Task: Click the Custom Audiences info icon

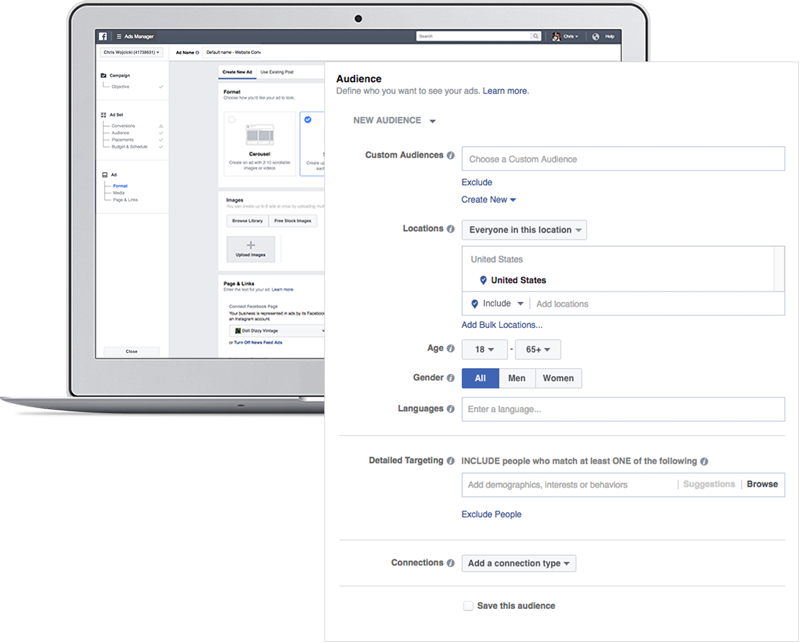Action: coord(451,156)
